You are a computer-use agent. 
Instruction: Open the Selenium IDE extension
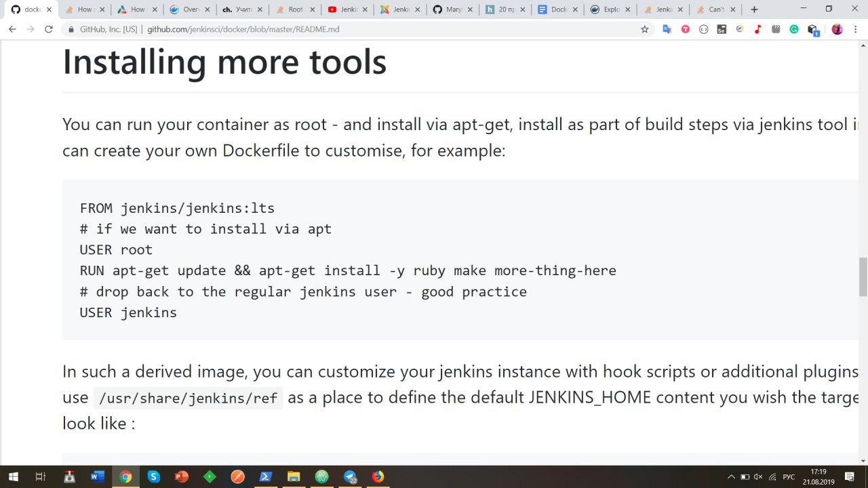click(722, 29)
